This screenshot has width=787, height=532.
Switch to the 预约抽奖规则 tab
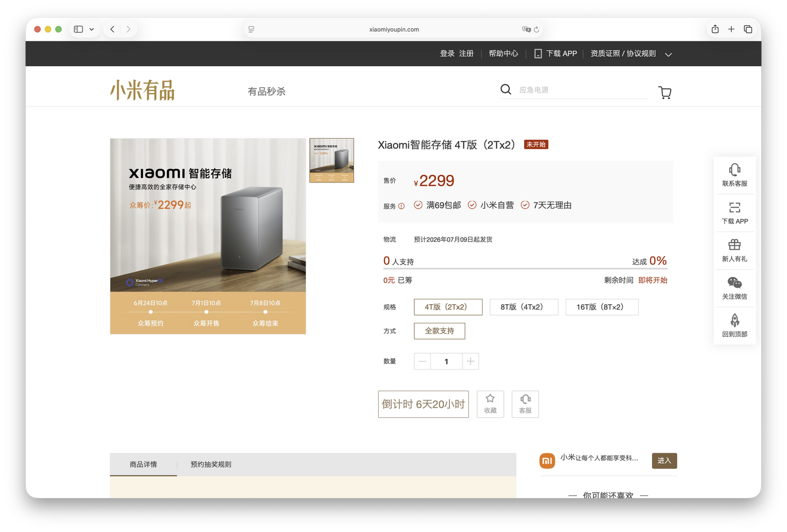[x=211, y=464]
